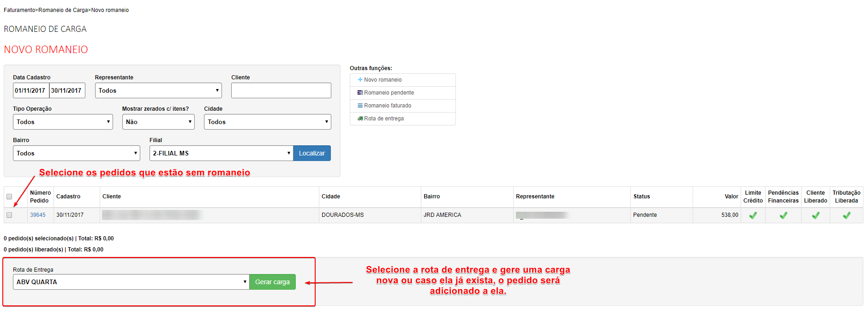
Task: Expand the Tipo Operação dropdown
Action: pos(63,122)
